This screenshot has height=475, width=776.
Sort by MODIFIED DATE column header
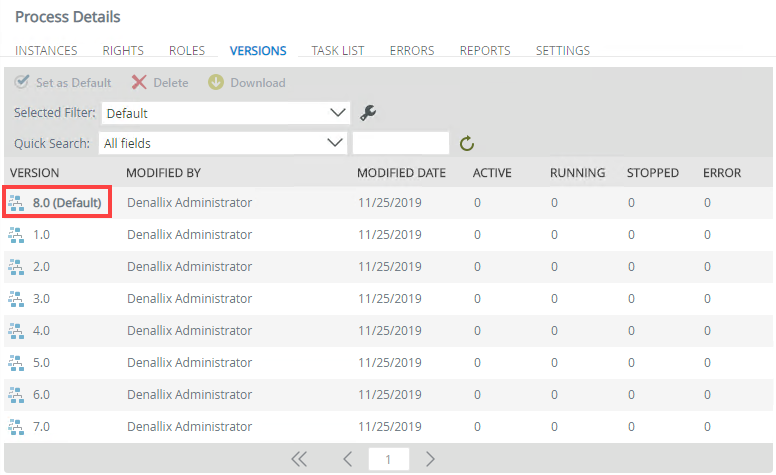pyautogui.click(x=401, y=173)
